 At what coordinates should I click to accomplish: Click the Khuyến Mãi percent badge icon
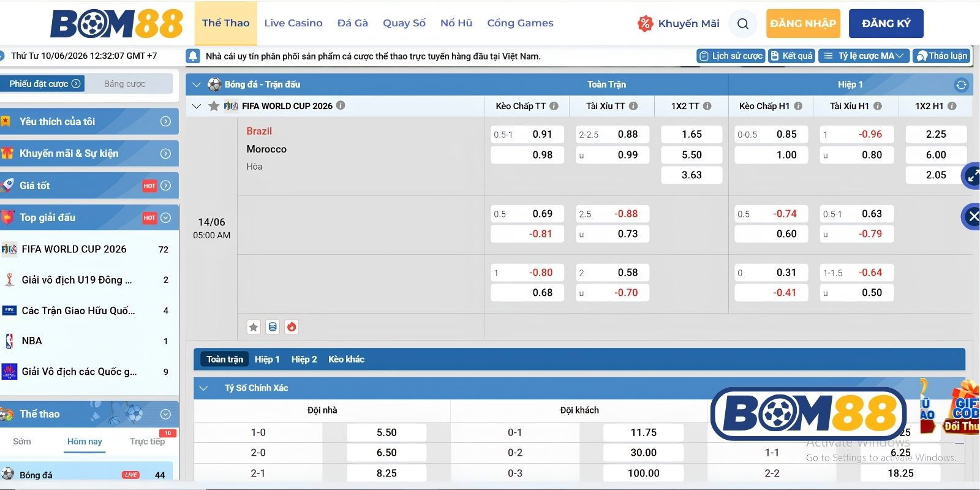click(x=645, y=24)
